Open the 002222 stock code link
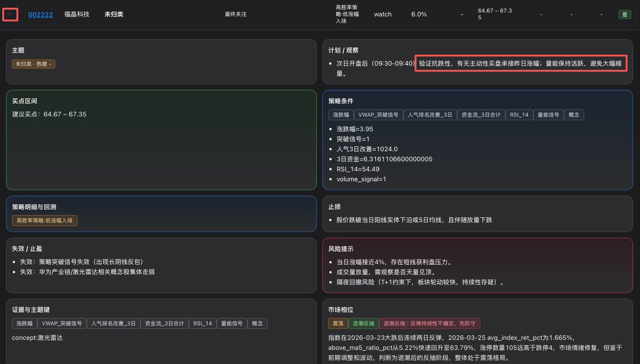640x364 pixels. coord(41,14)
